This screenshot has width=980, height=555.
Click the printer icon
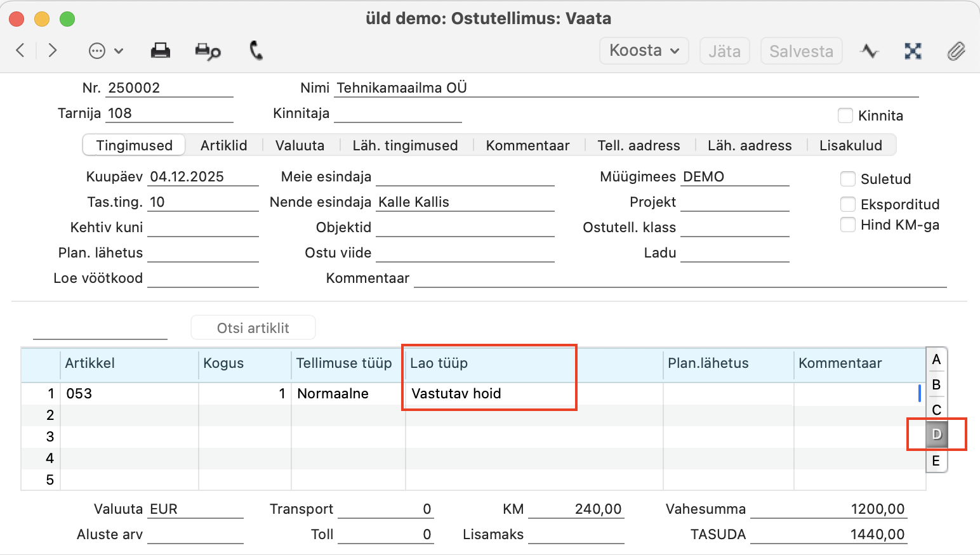(x=160, y=51)
